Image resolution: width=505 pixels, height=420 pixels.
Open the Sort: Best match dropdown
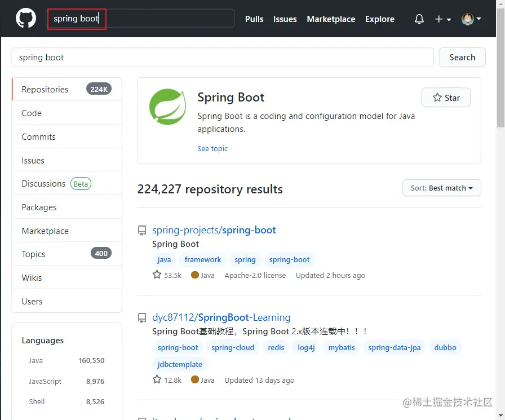441,188
